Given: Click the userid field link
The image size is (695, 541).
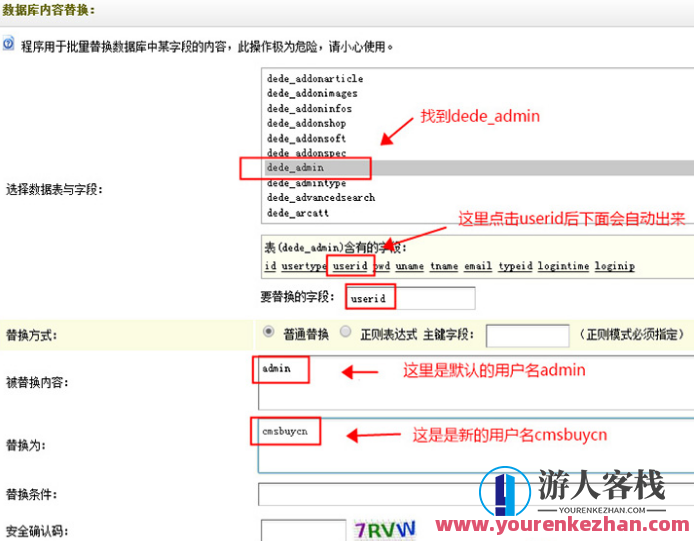Looking at the screenshot, I should (350, 266).
